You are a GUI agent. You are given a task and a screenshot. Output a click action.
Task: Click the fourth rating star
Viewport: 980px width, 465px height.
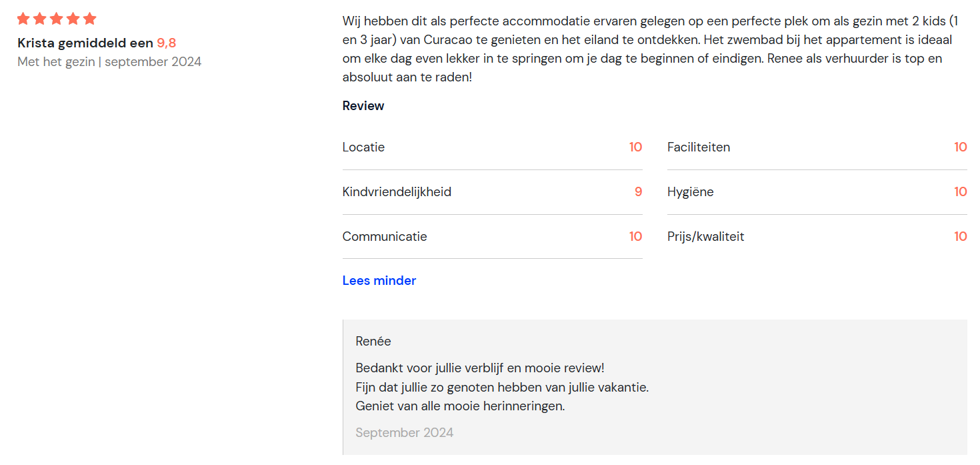coord(73,19)
